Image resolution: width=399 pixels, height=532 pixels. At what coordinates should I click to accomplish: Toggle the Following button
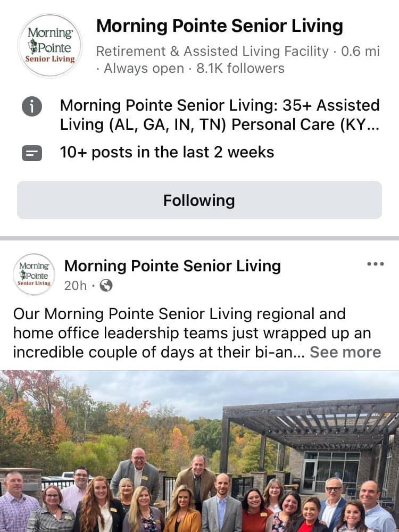(199, 200)
